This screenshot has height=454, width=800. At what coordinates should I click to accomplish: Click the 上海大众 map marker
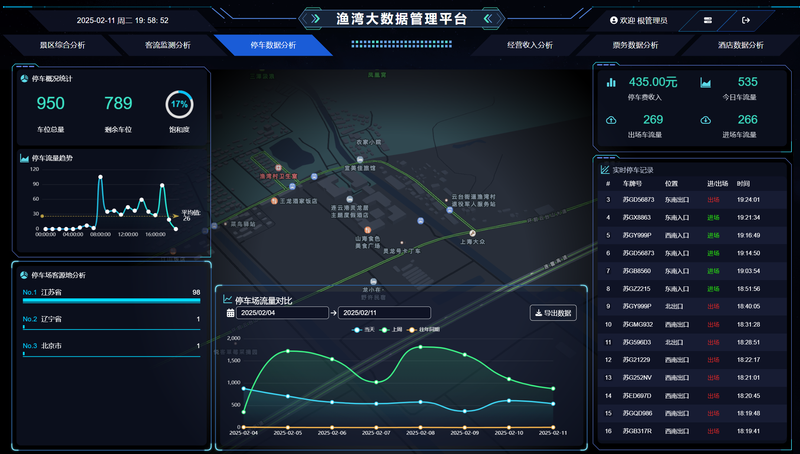click(472, 233)
